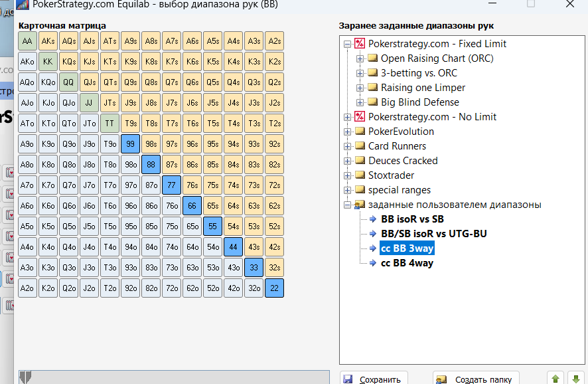Expand the PokerEvolution folder
This screenshot has width=588, height=384.
point(347,132)
